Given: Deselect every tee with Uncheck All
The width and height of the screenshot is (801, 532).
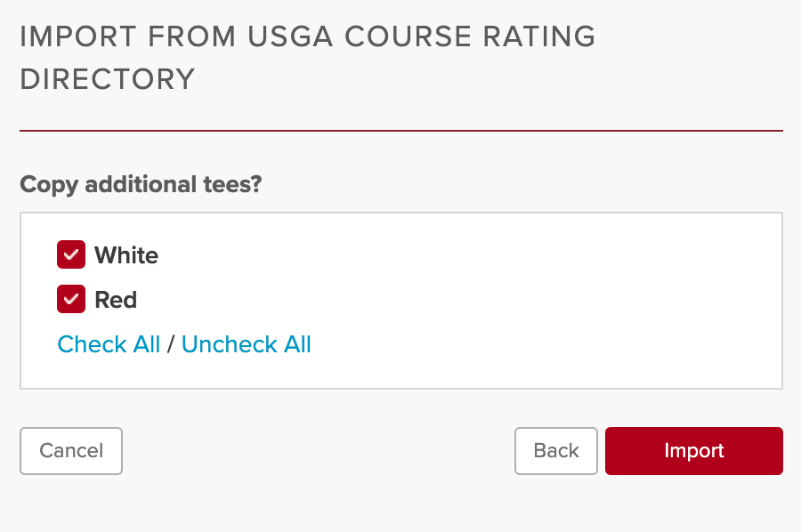Looking at the screenshot, I should [x=247, y=344].
